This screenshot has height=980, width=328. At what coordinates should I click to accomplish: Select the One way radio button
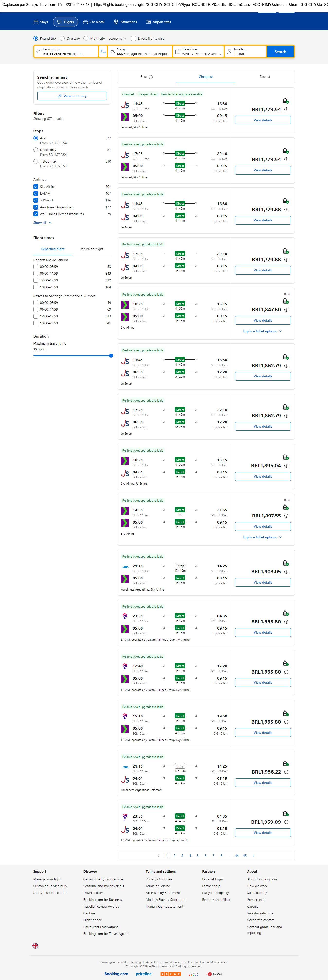[x=62, y=38]
